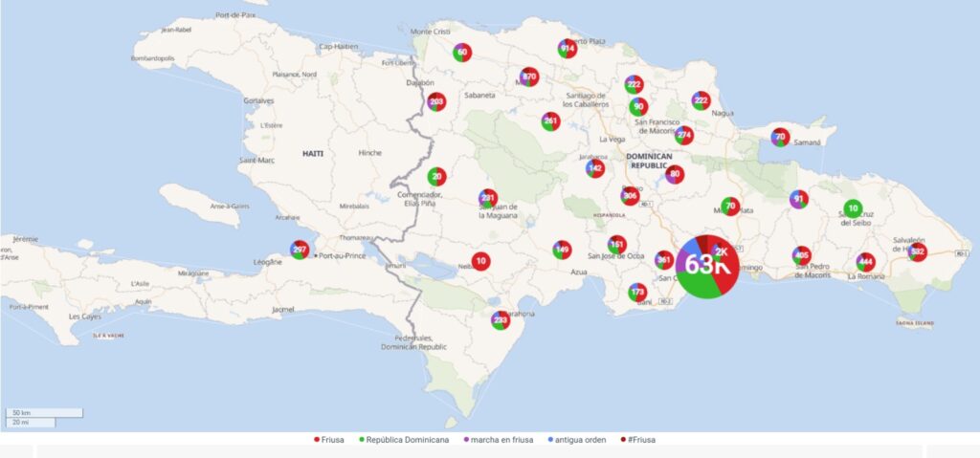Open the 297 marker west of Port-au-Prince
Image resolution: width=980 pixels, height=458 pixels.
[x=300, y=250]
